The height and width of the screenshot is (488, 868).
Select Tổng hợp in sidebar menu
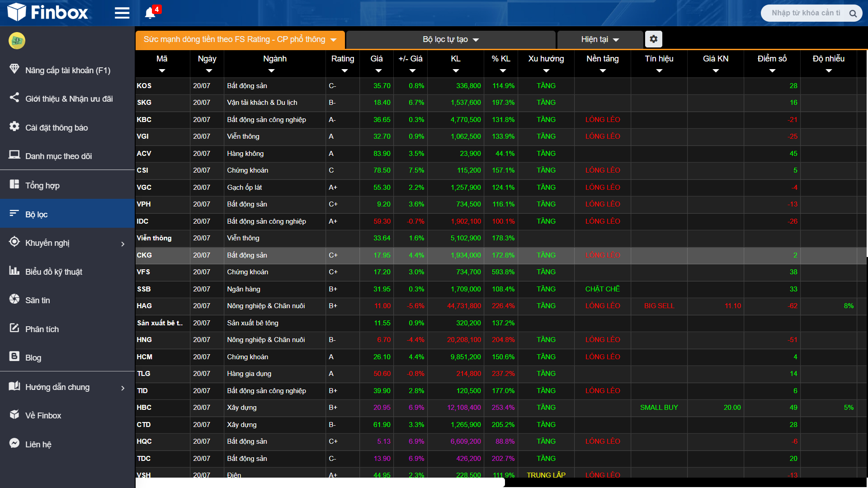click(x=42, y=185)
